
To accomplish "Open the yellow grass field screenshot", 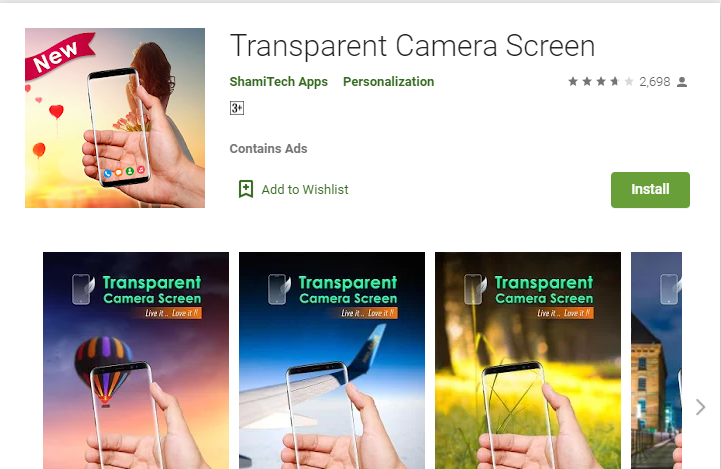I will point(527,360).
